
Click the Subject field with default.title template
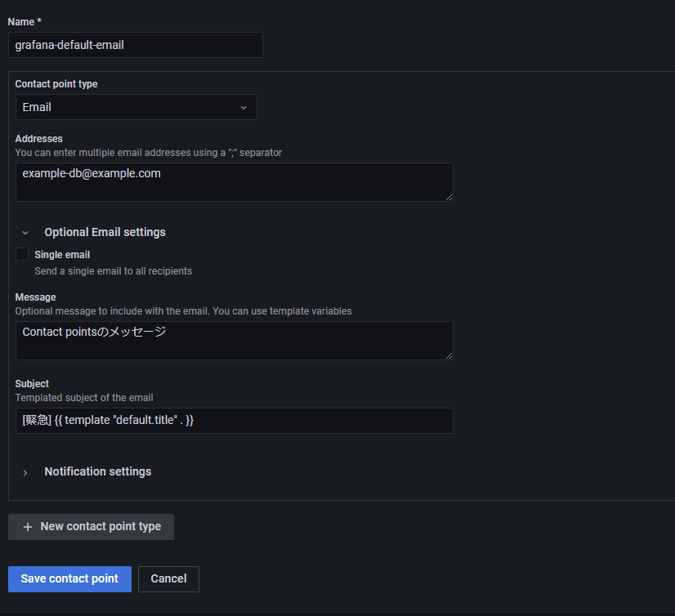[235, 421]
